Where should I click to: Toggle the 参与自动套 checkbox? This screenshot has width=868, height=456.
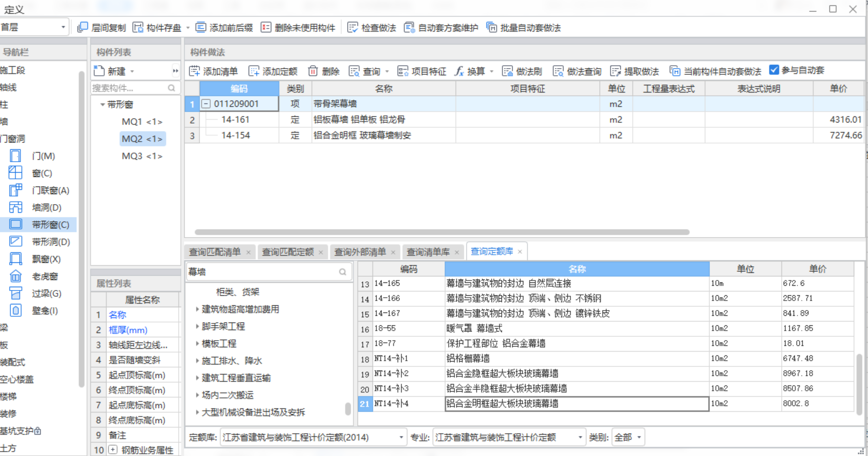[x=774, y=70]
